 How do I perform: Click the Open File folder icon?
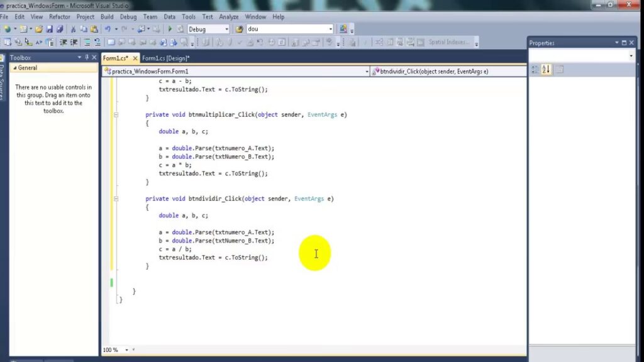click(39, 29)
